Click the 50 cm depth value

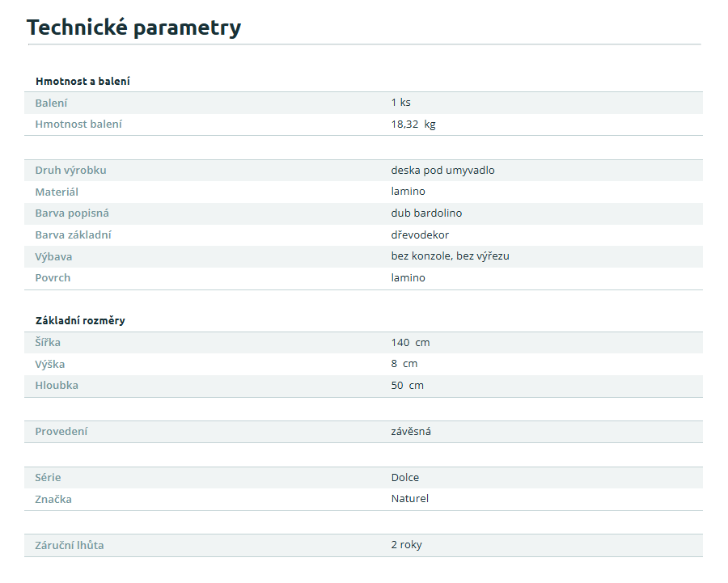pyautogui.click(x=407, y=386)
